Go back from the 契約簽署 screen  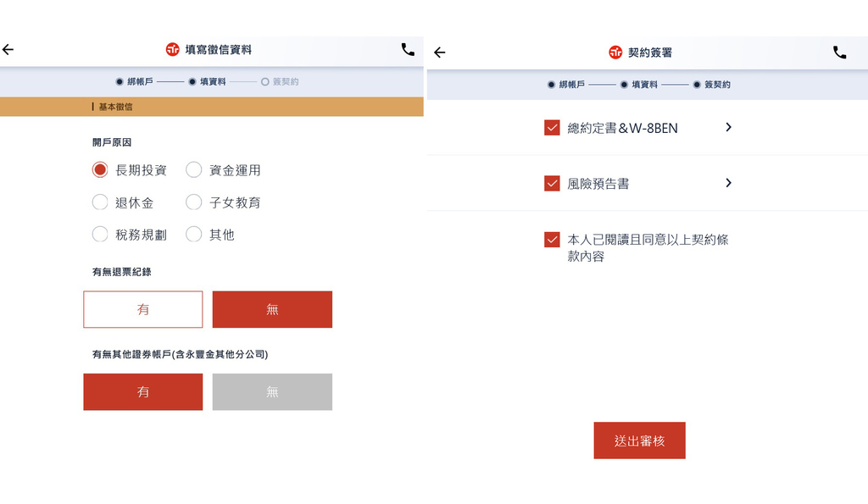tap(440, 53)
